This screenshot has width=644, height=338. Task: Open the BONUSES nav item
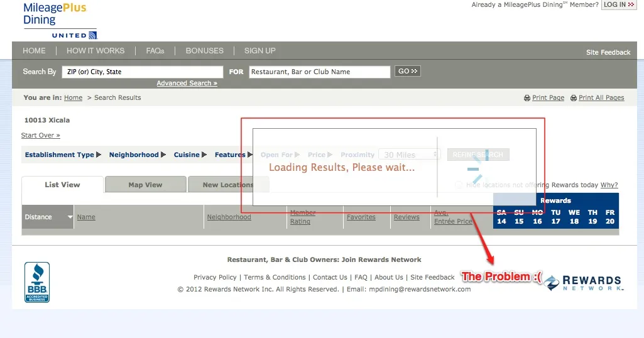[x=205, y=51]
